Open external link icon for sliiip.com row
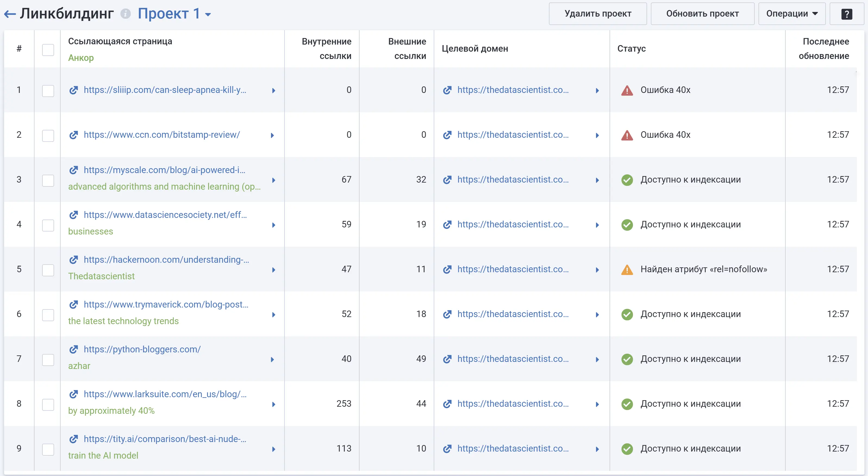The height and width of the screenshot is (476, 868). pos(73,90)
